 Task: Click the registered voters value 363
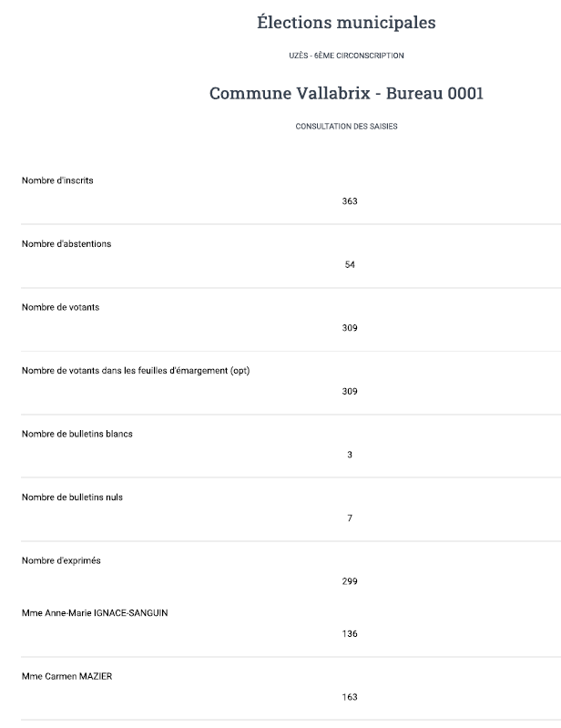pos(350,201)
